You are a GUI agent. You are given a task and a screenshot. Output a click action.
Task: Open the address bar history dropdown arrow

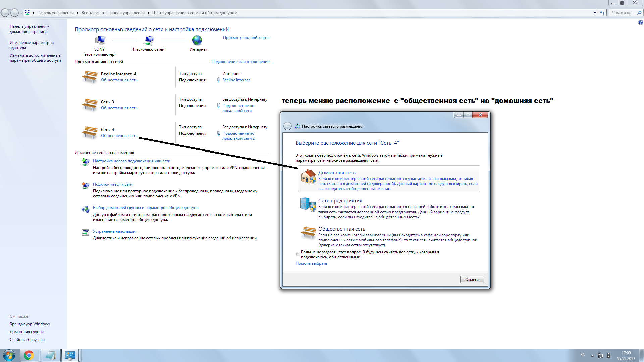click(x=595, y=13)
